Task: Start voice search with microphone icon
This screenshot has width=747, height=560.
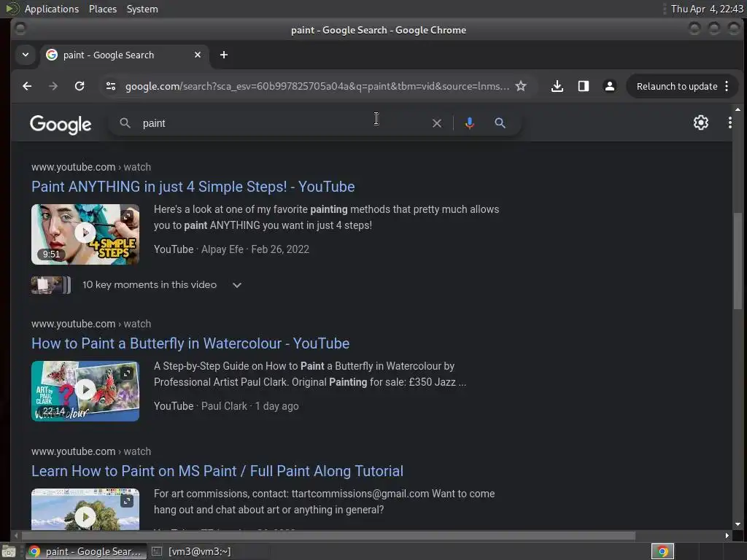Action: (470, 123)
